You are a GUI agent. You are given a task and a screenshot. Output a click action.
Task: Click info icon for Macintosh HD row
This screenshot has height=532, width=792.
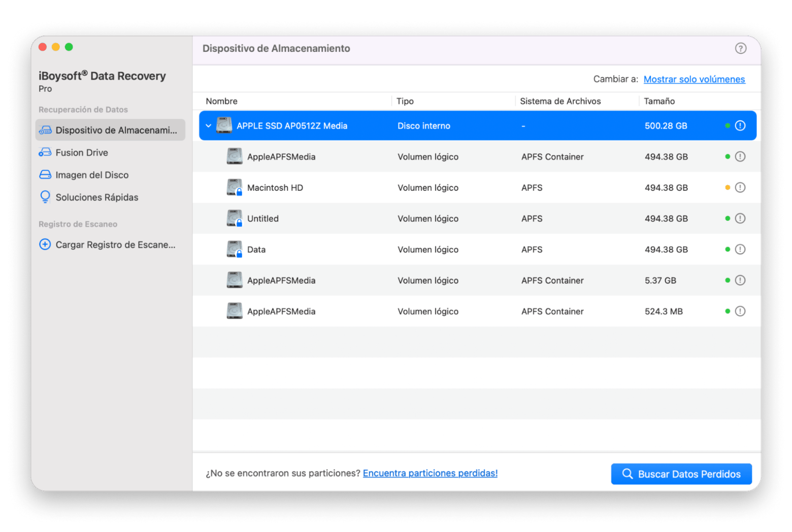pos(740,187)
